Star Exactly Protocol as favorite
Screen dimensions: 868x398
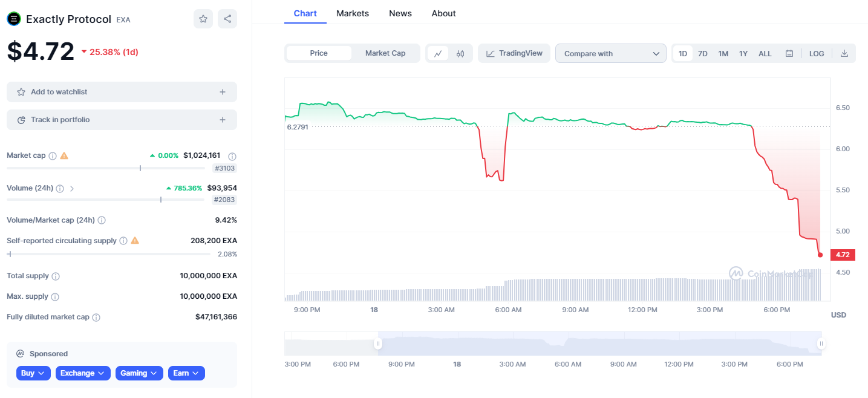[203, 19]
